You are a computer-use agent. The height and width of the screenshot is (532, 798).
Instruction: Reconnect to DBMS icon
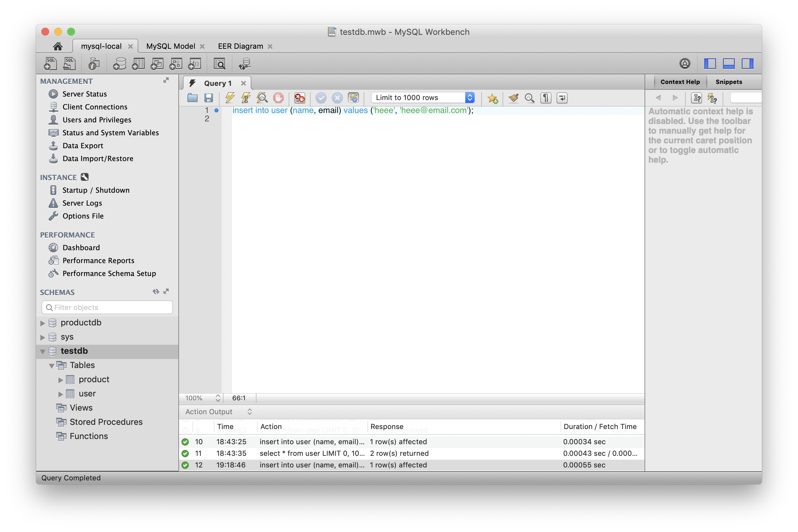pyautogui.click(x=245, y=64)
